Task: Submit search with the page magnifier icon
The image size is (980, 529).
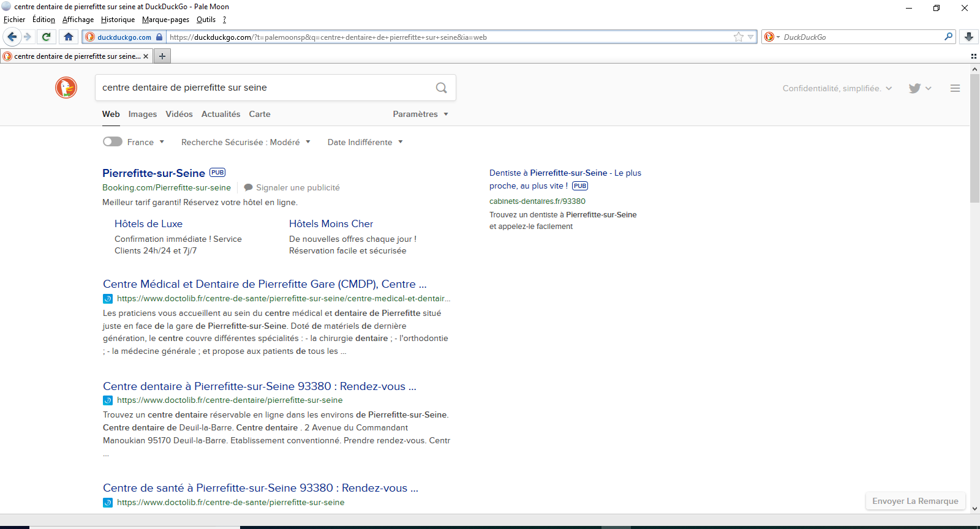Action: (x=441, y=88)
